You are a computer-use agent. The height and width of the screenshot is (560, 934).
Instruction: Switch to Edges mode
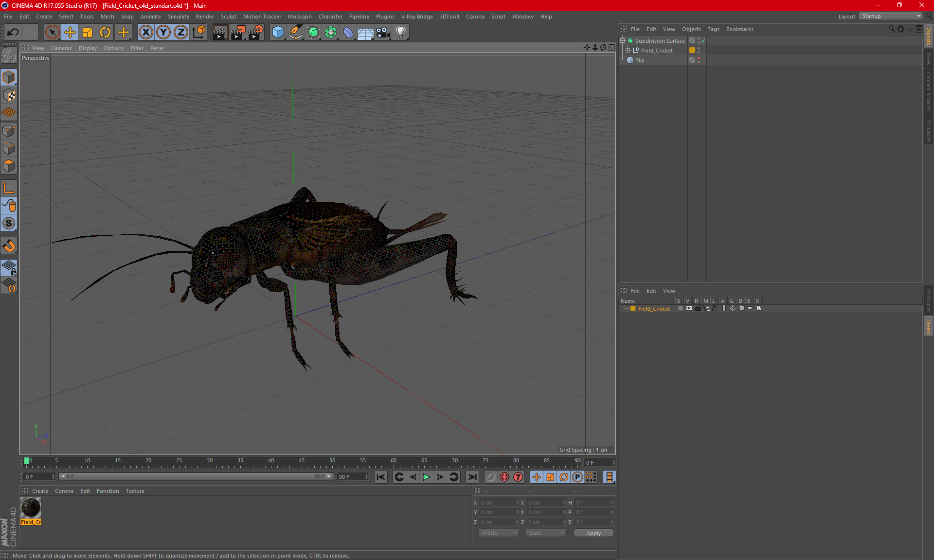[9, 148]
